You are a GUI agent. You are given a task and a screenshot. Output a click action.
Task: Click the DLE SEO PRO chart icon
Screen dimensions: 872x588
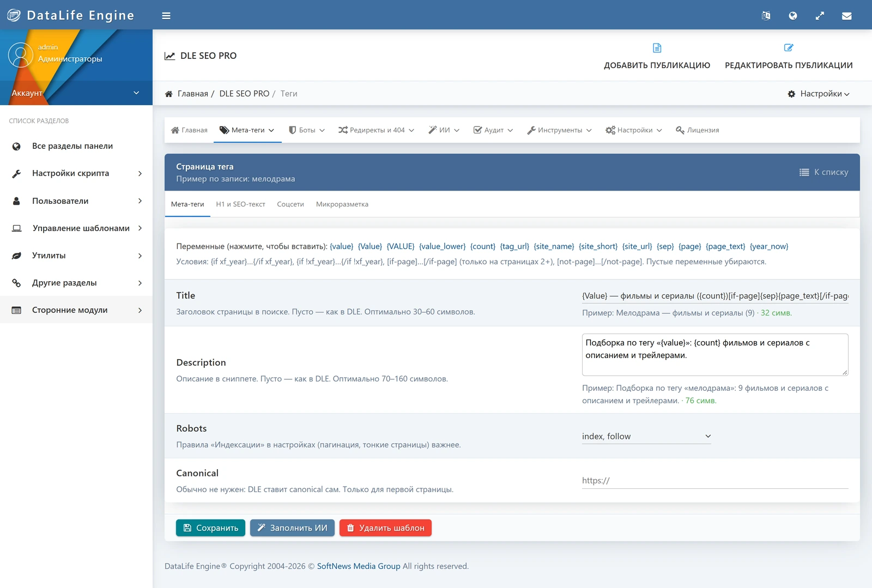170,56
